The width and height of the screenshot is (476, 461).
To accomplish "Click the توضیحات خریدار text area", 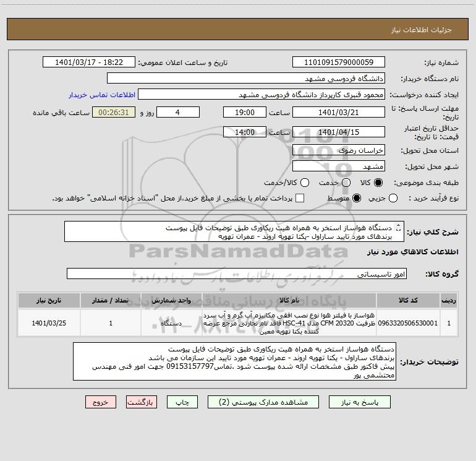I will [x=234, y=361].
